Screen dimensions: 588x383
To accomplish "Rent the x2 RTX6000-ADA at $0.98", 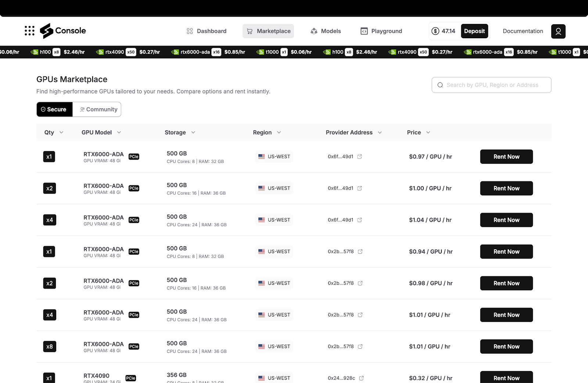I will coord(506,283).
